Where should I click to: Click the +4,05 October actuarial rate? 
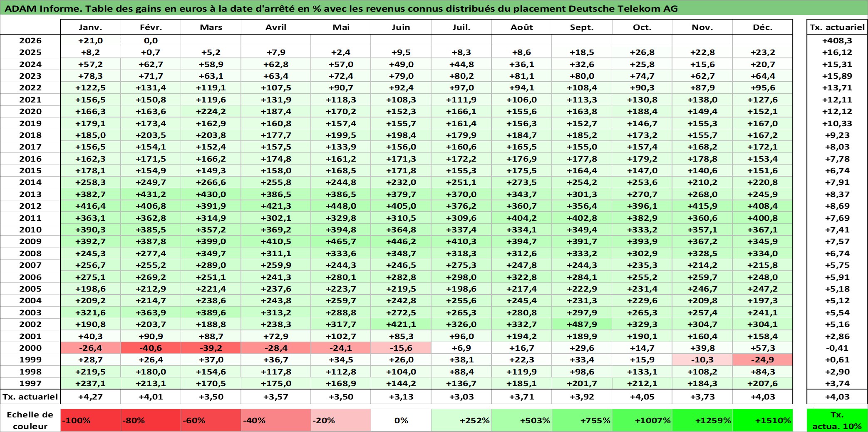tap(642, 397)
